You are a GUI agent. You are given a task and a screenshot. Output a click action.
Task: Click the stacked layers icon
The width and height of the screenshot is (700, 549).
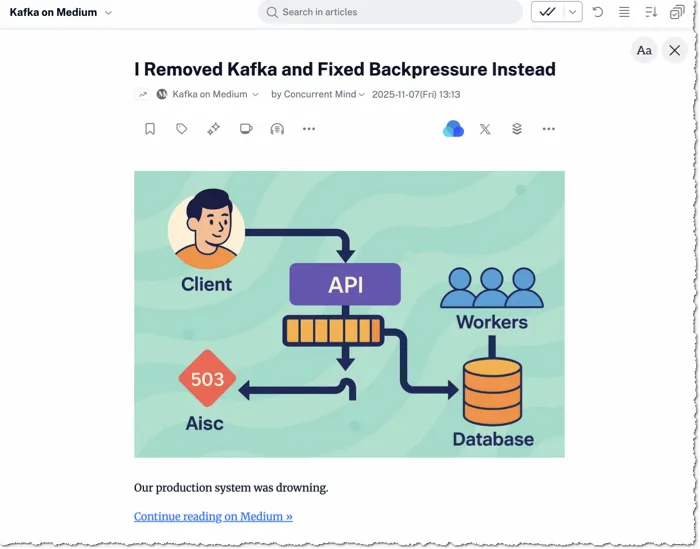click(517, 129)
